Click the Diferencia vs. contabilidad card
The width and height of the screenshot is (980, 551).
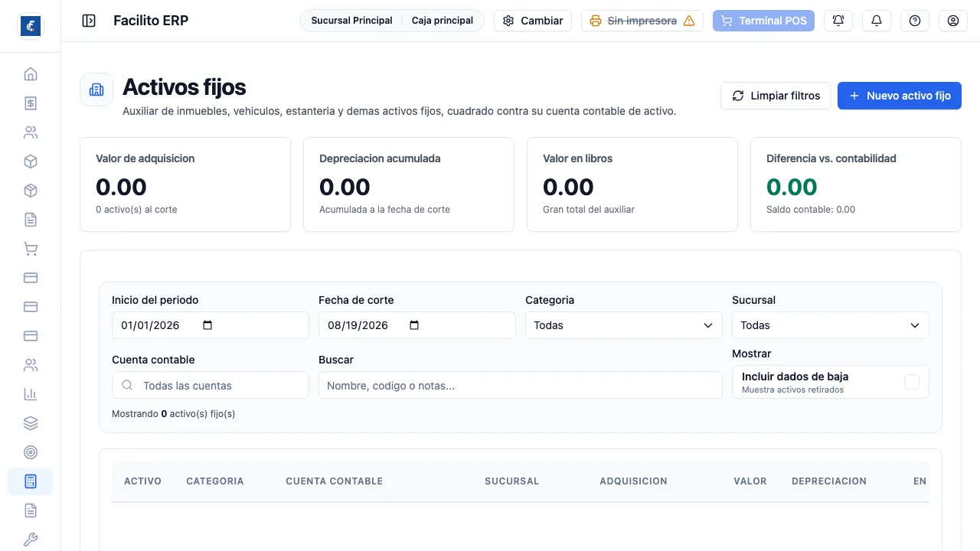(856, 184)
